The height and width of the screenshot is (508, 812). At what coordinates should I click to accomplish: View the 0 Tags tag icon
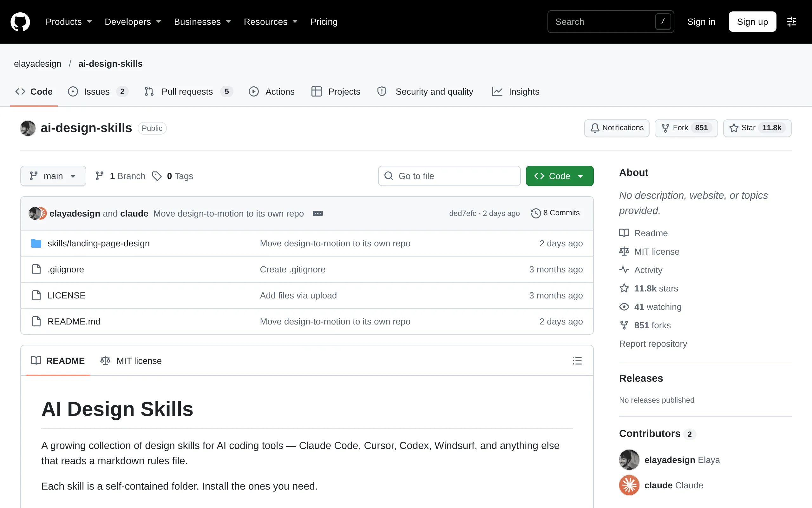(x=157, y=176)
